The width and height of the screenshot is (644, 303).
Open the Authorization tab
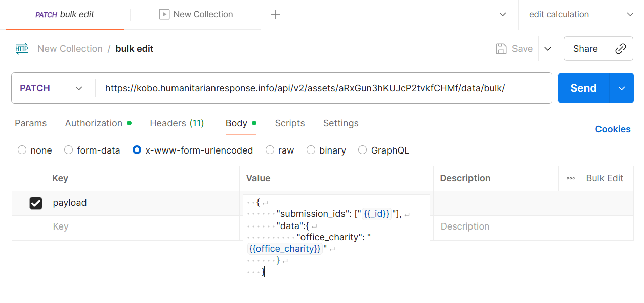[x=94, y=123]
